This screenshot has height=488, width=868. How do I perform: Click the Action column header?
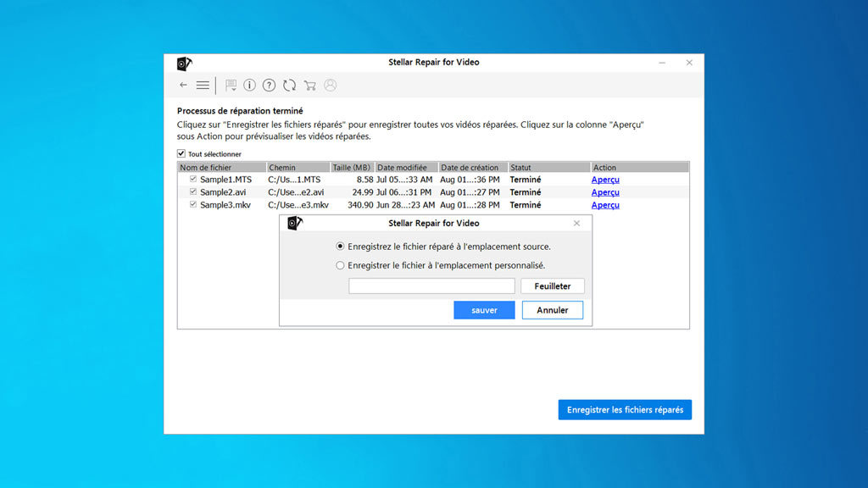click(x=640, y=167)
